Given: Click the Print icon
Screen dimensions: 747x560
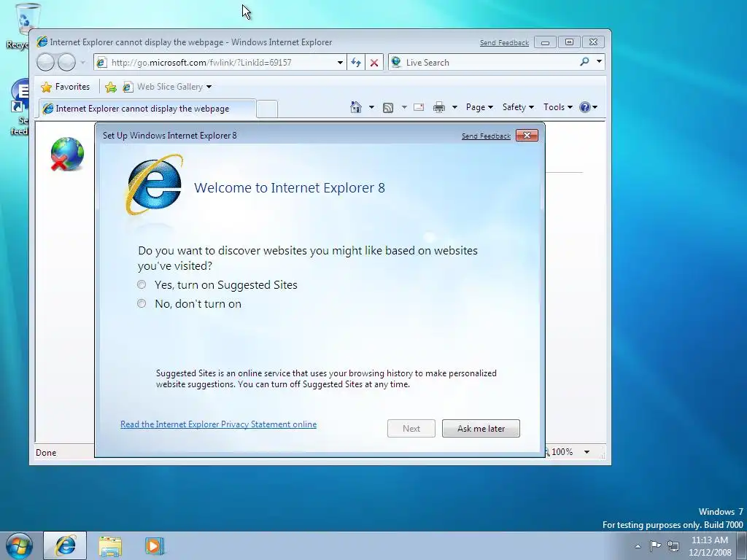Looking at the screenshot, I should pos(438,107).
